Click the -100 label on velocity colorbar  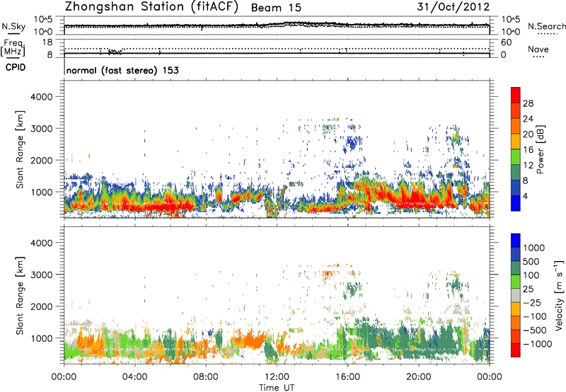535,316
